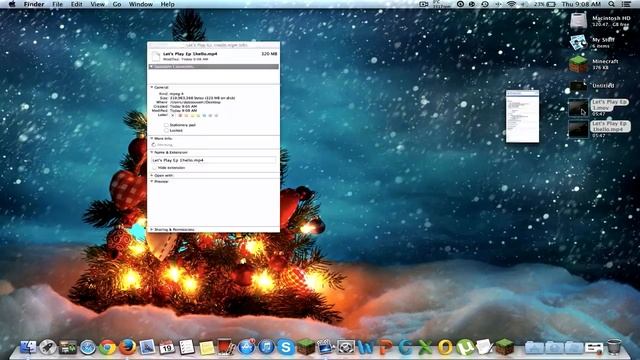Collapse the Name & Extension section

click(x=152, y=152)
